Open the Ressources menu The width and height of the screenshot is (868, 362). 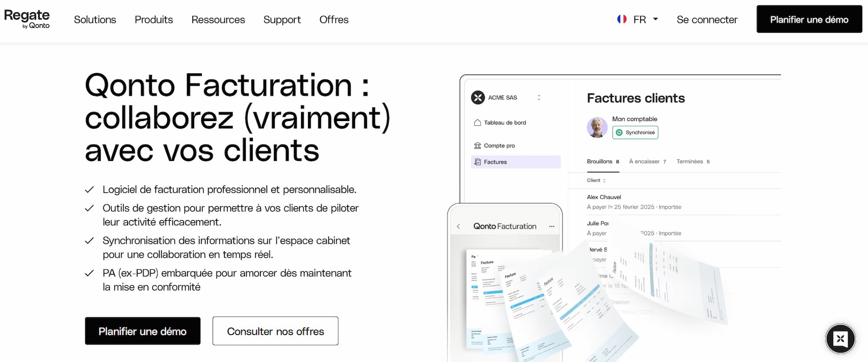click(x=218, y=20)
